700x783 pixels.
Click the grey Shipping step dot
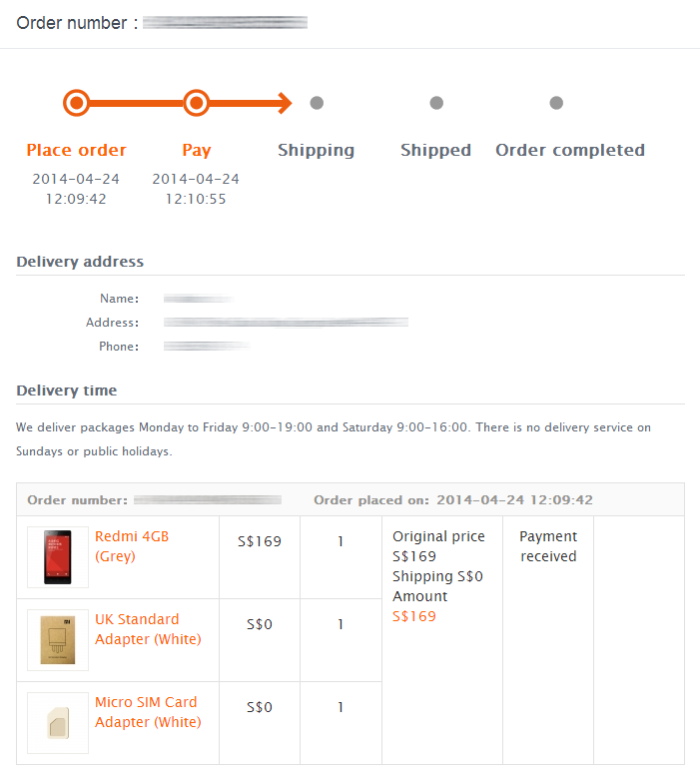pyautogui.click(x=317, y=103)
